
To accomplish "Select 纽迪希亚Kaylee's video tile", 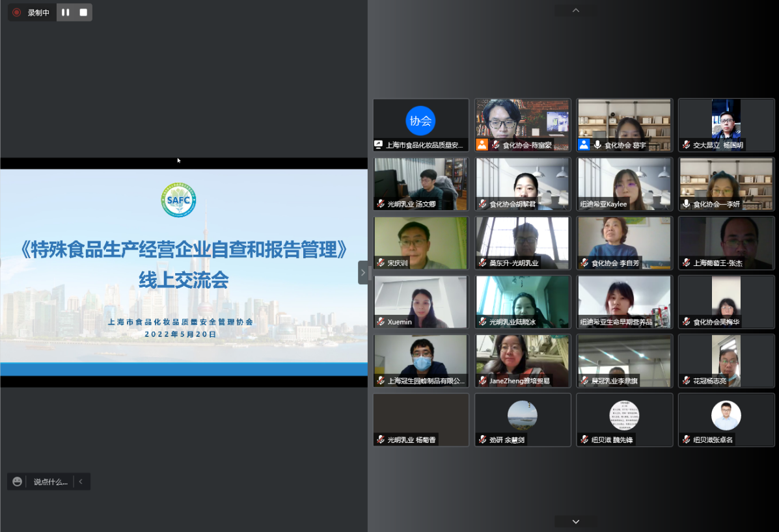I will pos(624,183).
